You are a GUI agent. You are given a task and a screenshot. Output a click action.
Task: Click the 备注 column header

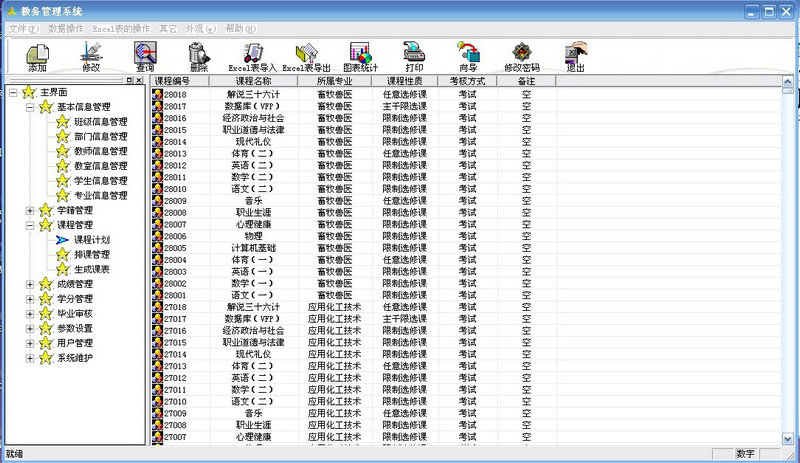(x=526, y=81)
